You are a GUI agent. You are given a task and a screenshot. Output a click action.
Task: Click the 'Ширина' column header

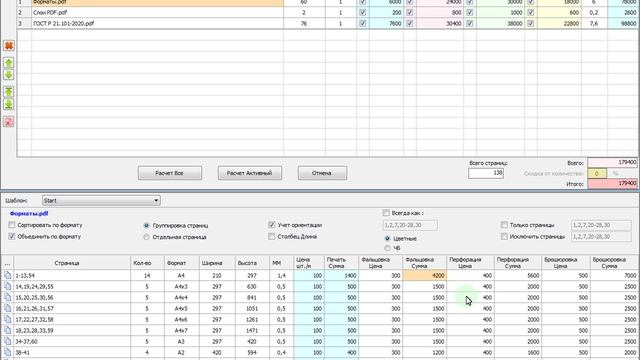click(217, 263)
